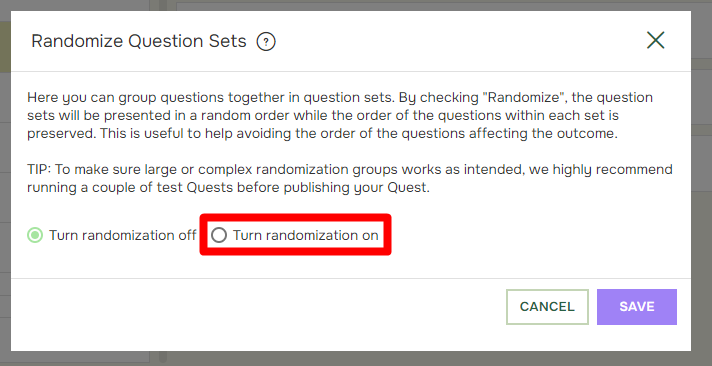712x366 pixels.
Task: Click the green filled radio circle
Action: coord(35,235)
